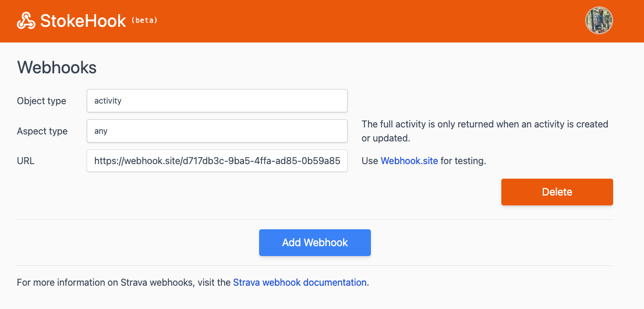Screen dimensions: 644x309
Task: Open the Object type dropdown showing activity
Action: (217, 101)
